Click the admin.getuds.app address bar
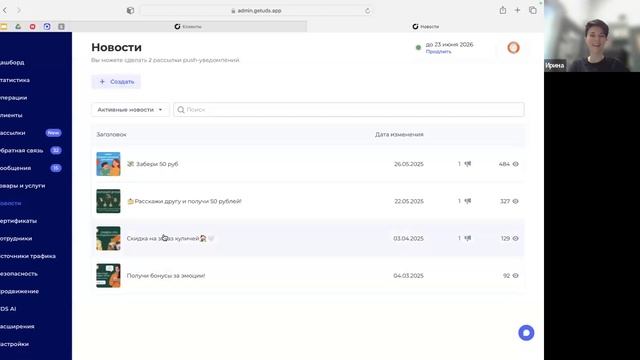 pos(256,11)
